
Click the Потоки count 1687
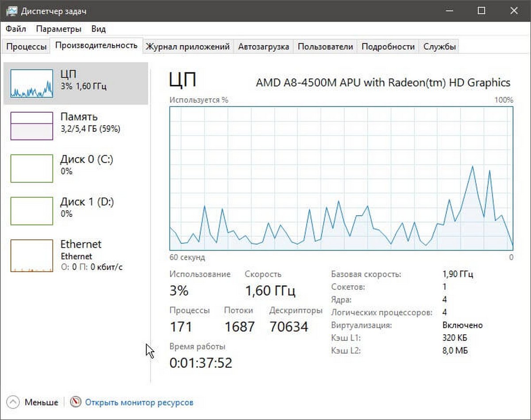(239, 327)
